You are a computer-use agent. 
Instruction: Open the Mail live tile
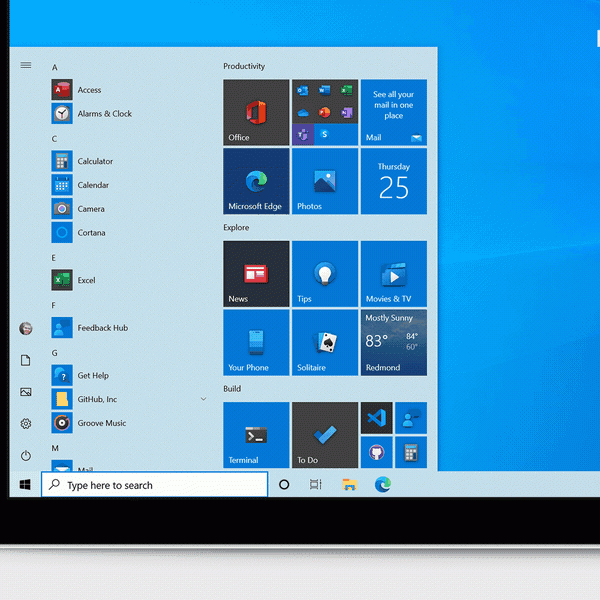(x=394, y=112)
